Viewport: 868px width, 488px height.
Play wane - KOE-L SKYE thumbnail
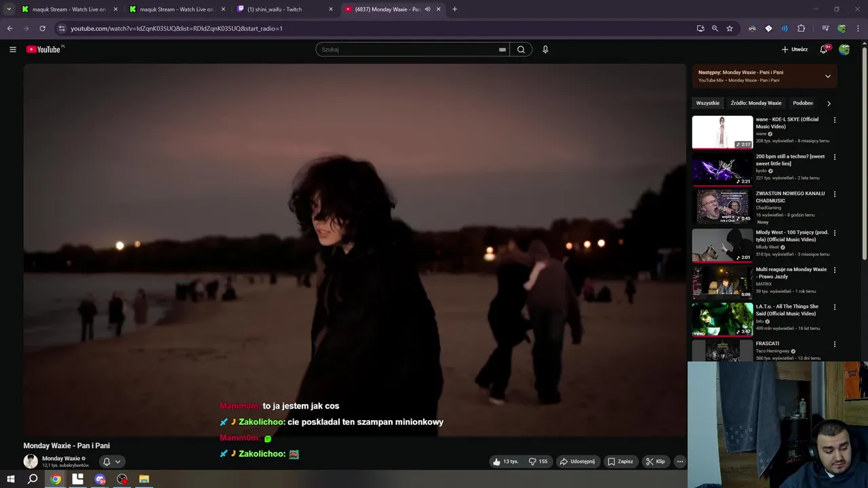click(722, 132)
